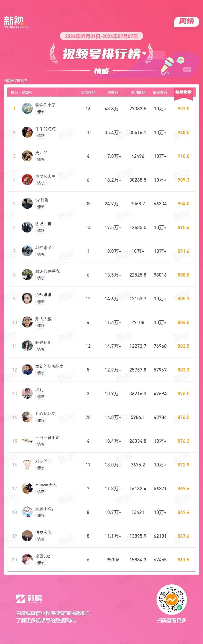Click the 新榜 NEWRANK.CN footer logo
Image resolution: width=203 pixels, height=644 pixels.
pos(29,599)
